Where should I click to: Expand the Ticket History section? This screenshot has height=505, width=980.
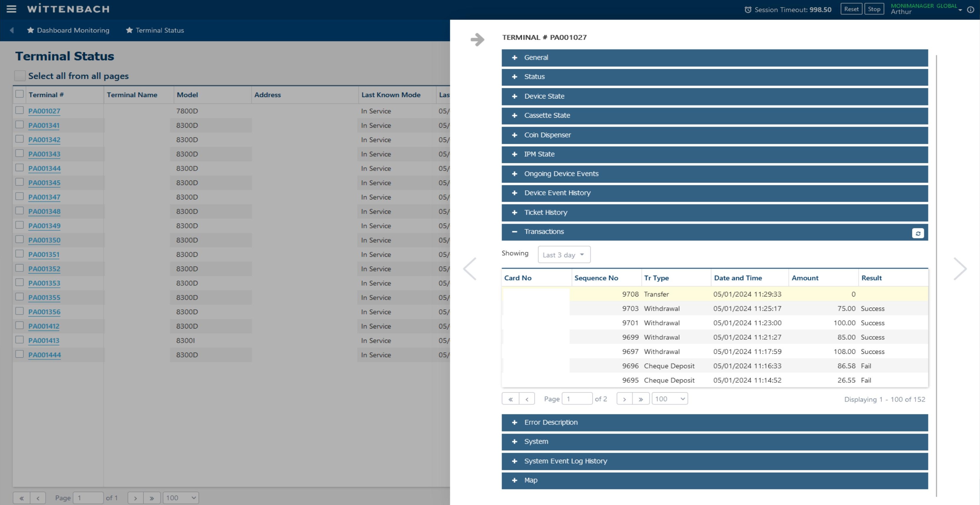[x=715, y=213]
